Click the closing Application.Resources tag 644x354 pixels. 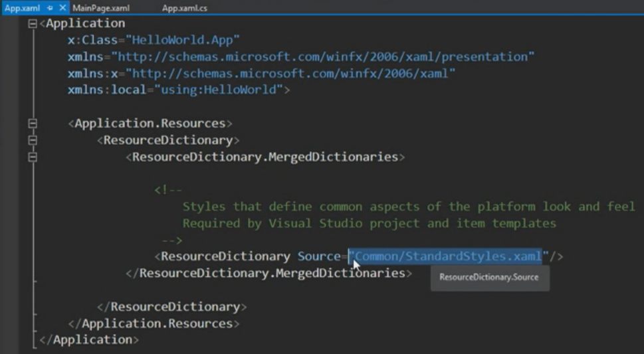tap(154, 323)
